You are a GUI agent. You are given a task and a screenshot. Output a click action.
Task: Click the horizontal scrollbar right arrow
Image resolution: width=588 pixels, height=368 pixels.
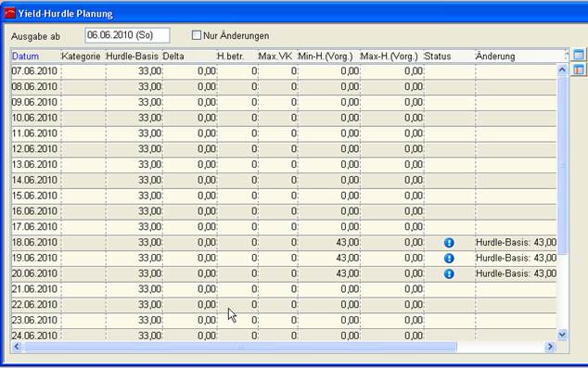pos(550,347)
